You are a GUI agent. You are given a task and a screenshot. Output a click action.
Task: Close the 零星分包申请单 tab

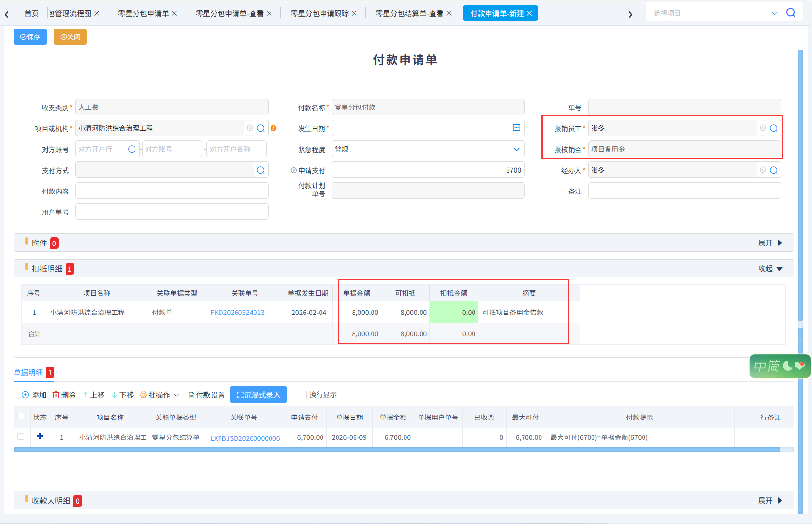pyautogui.click(x=175, y=13)
